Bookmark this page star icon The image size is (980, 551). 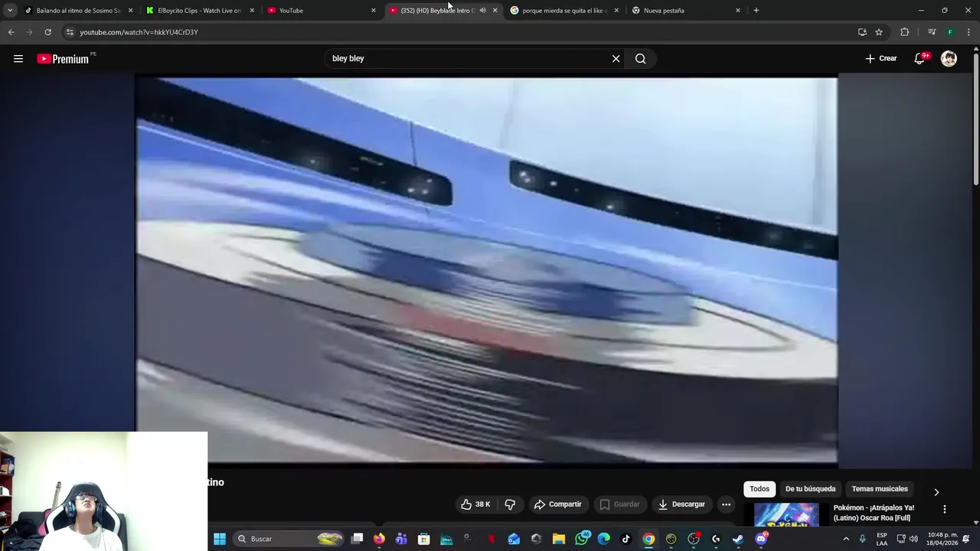[879, 32]
